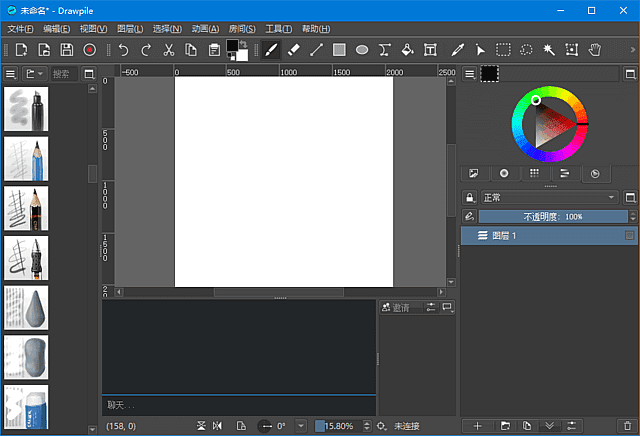640x436 pixels.
Task: Choose the Magic Wand selection tool
Action: point(549,49)
